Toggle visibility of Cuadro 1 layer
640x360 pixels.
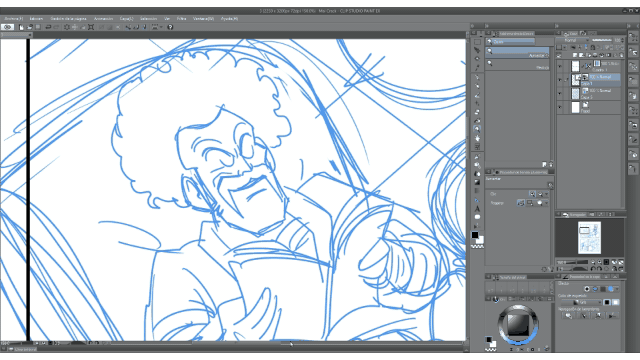pos(560,66)
